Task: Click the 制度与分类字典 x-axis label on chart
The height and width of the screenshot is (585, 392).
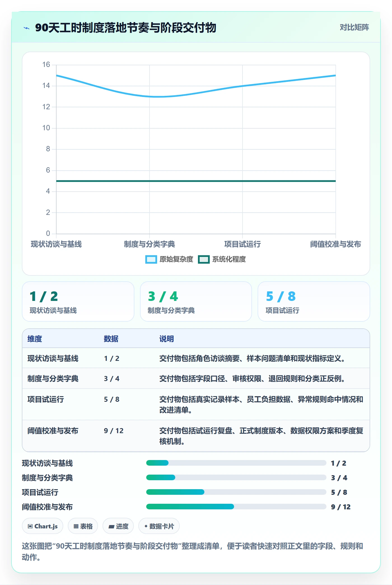Action: (x=150, y=244)
